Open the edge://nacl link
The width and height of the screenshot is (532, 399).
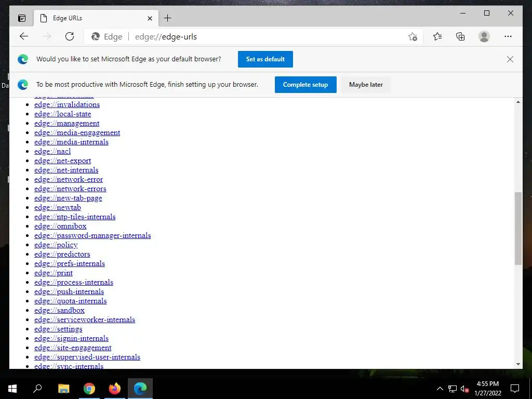click(x=52, y=151)
